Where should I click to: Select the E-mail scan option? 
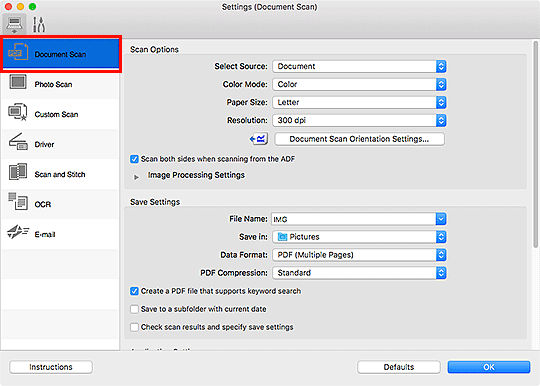(x=61, y=234)
